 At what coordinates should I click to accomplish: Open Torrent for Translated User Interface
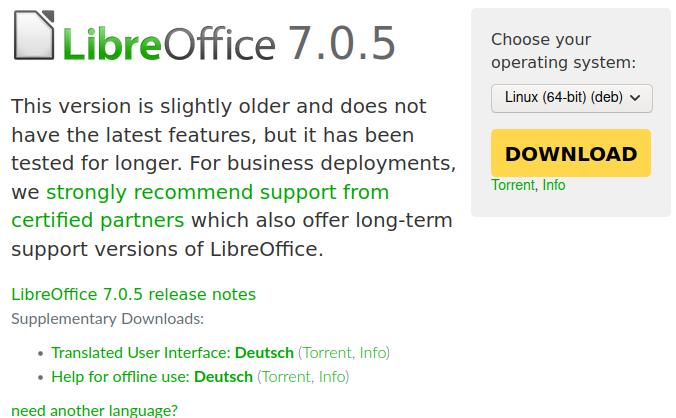coord(328,353)
